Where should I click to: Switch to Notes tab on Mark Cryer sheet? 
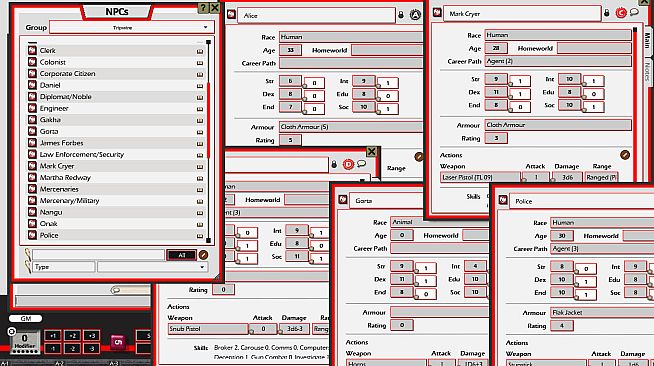tap(648, 71)
